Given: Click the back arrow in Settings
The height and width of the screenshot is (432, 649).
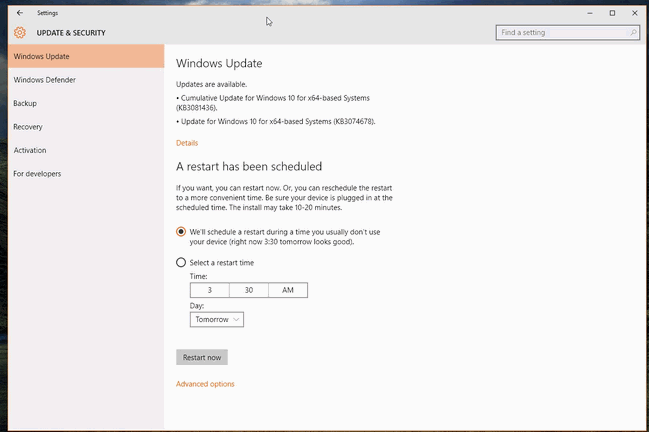Looking at the screenshot, I should [x=19, y=13].
